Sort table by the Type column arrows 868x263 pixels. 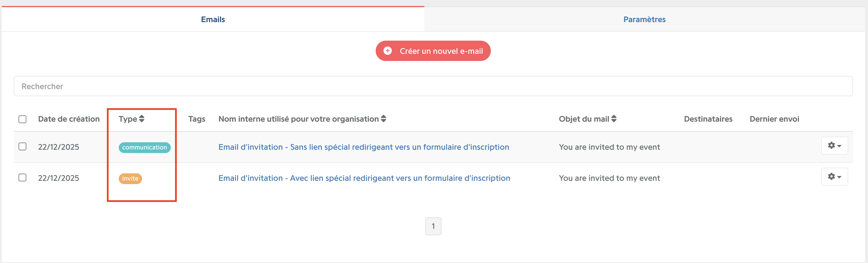[141, 119]
